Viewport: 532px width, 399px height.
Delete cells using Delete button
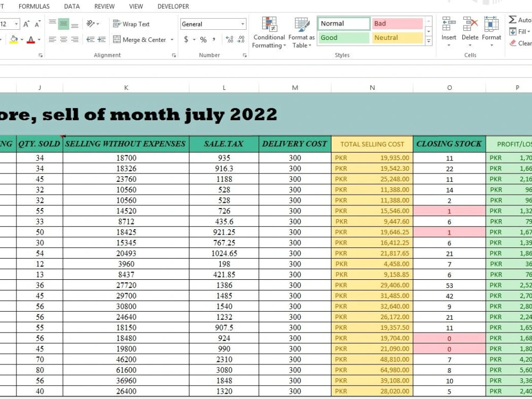pyautogui.click(x=470, y=32)
